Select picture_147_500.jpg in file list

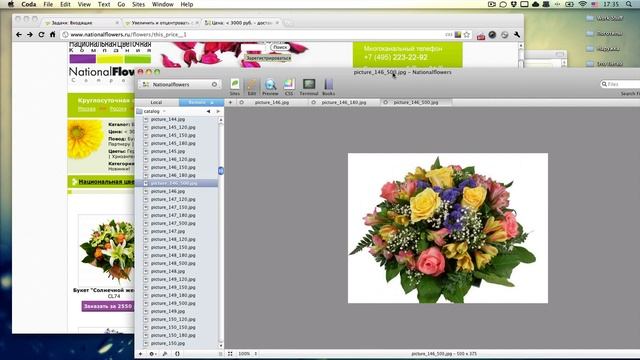click(173, 223)
